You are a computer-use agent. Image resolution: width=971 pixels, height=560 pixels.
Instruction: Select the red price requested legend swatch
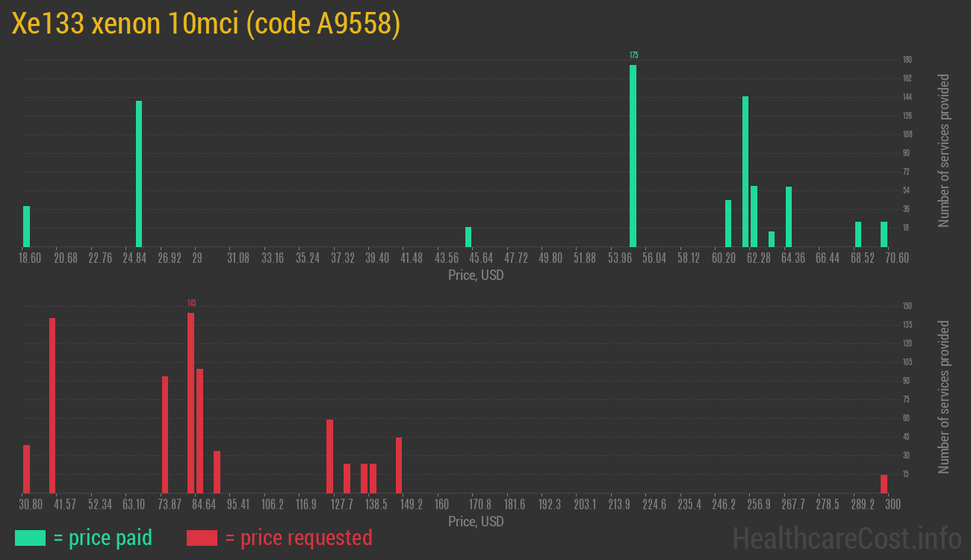click(202, 538)
